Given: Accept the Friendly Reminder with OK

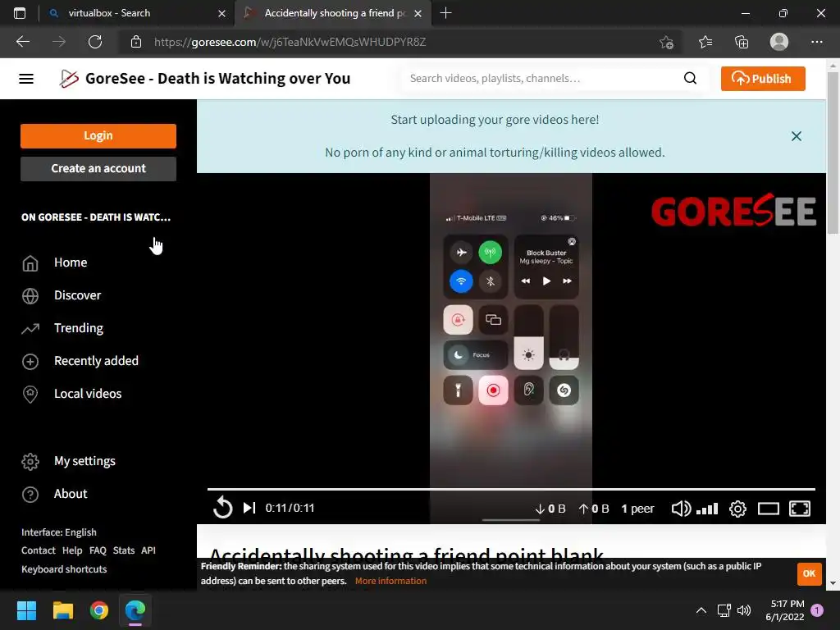Looking at the screenshot, I should click(809, 573).
